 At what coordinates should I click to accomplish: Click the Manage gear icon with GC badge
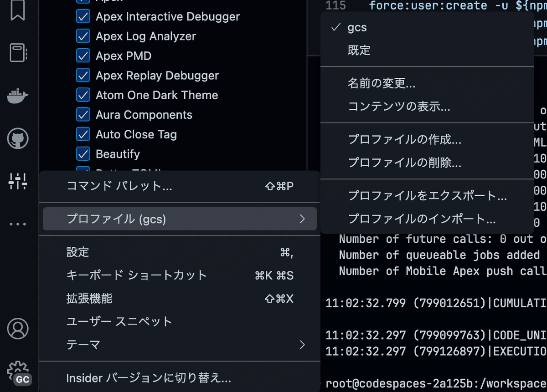(19, 372)
